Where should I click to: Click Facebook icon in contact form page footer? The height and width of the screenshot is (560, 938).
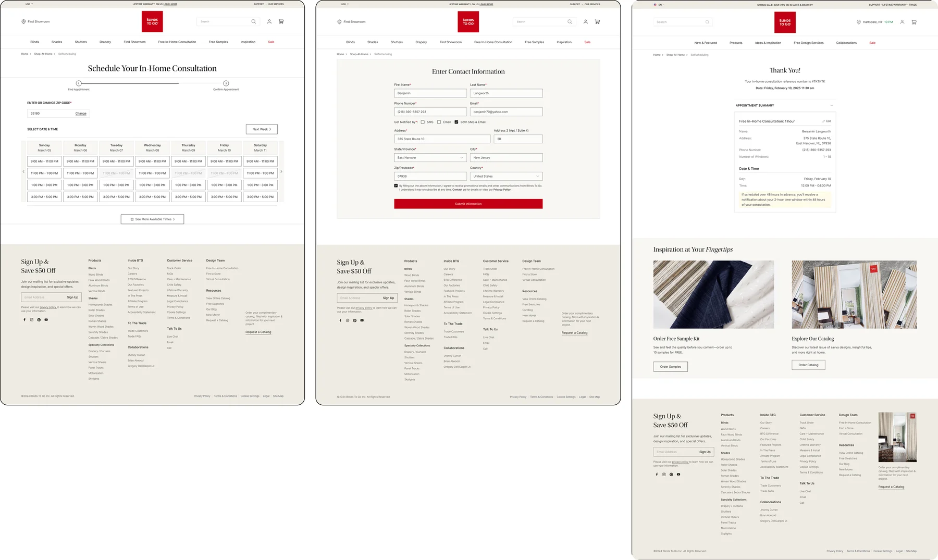pyautogui.click(x=340, y=320)
